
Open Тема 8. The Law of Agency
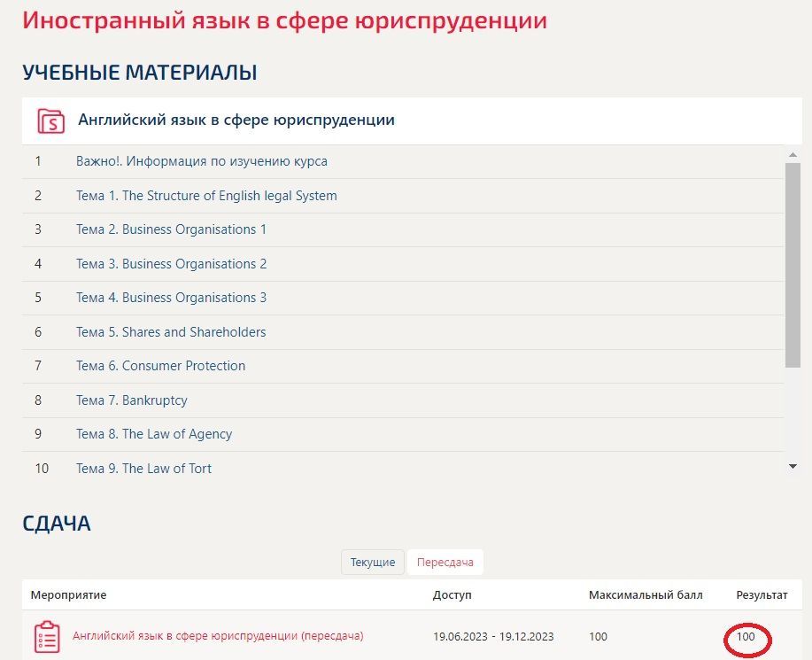click(154, 434)
